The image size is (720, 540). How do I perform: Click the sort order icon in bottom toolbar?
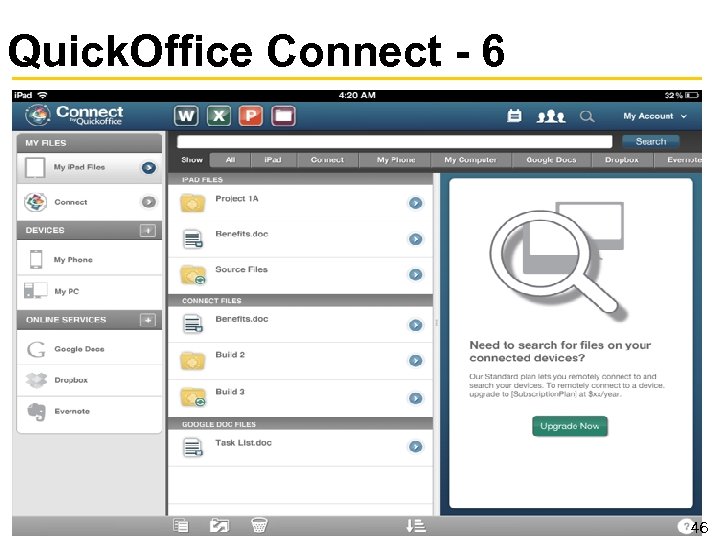[416, 526]
